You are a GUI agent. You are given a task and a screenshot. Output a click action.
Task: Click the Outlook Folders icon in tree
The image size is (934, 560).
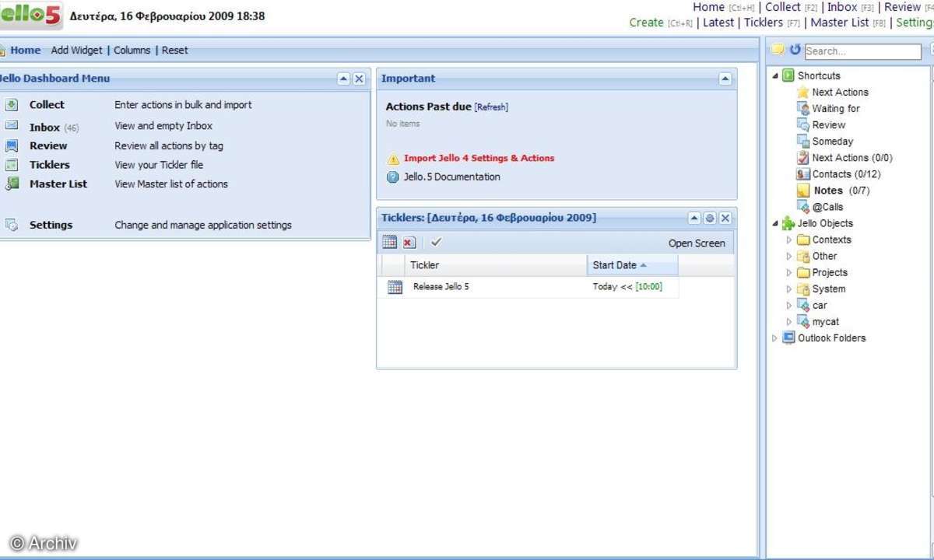coord(788,338)
